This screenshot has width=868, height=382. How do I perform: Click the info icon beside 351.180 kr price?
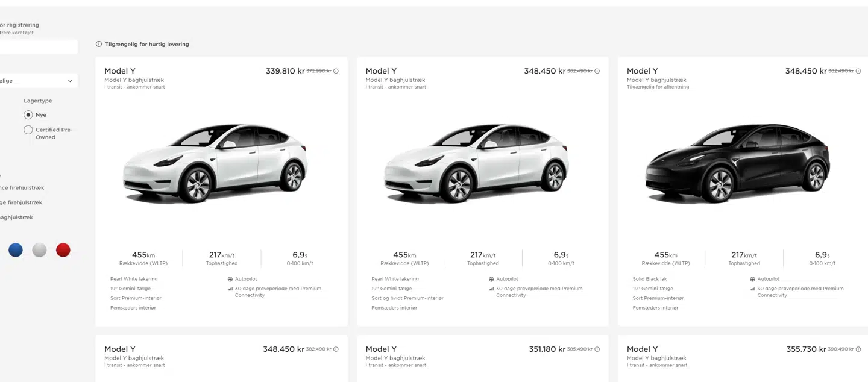point(597,349)
